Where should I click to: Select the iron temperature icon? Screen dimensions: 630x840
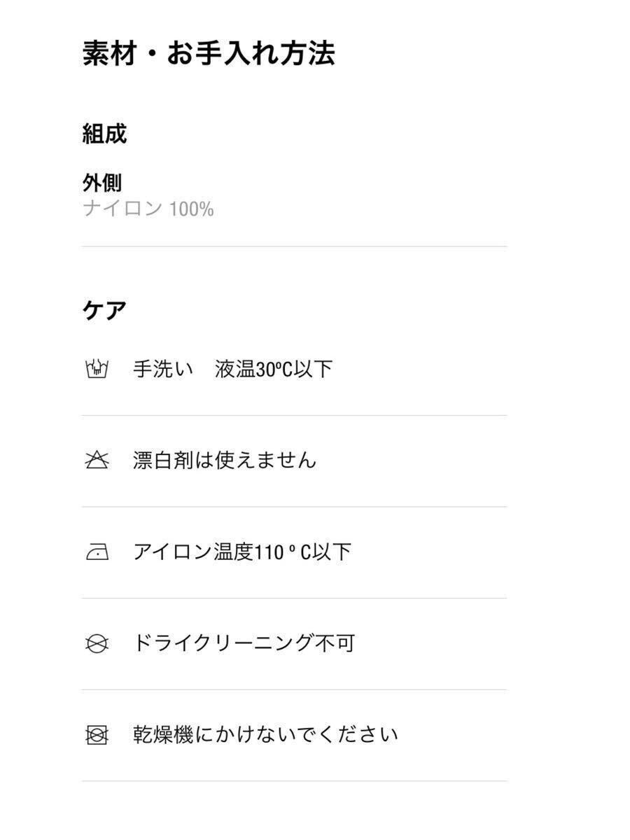pos(97,552)
